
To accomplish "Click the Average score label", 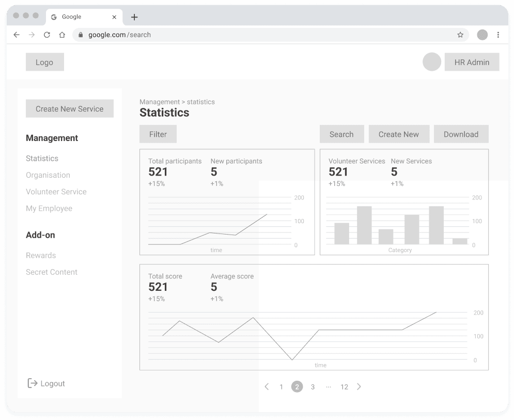I will click(x=232, y=276).
